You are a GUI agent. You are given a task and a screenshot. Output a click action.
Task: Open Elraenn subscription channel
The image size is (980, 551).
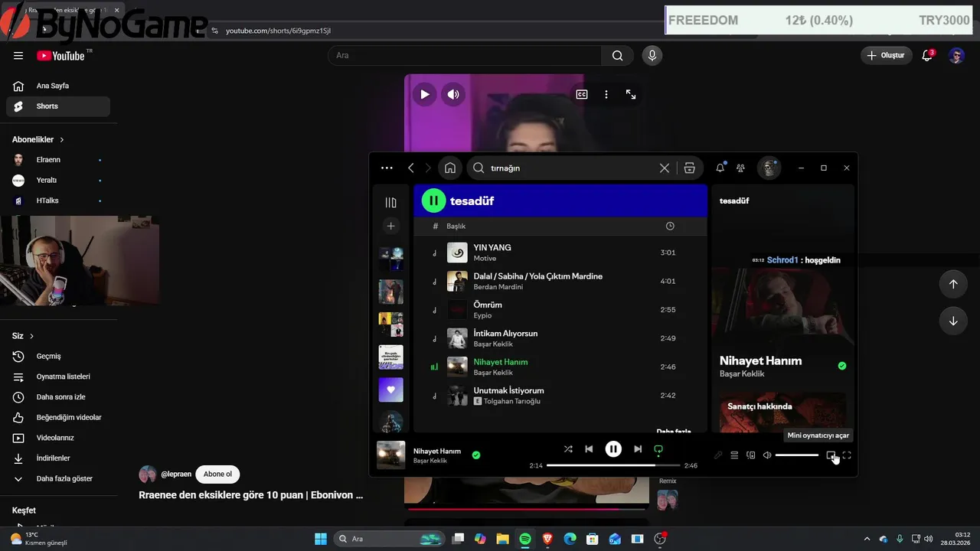coord(58,160)
